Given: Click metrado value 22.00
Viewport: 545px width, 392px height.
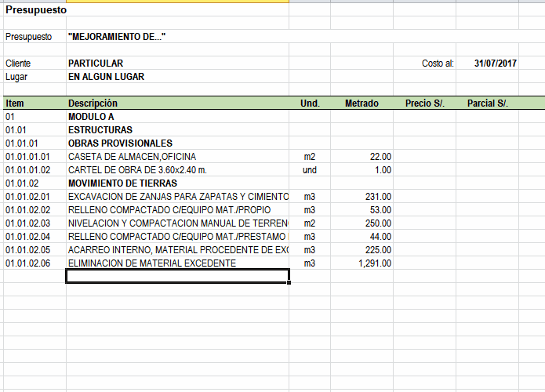Looking at the screenshot, I should point(362,157).
